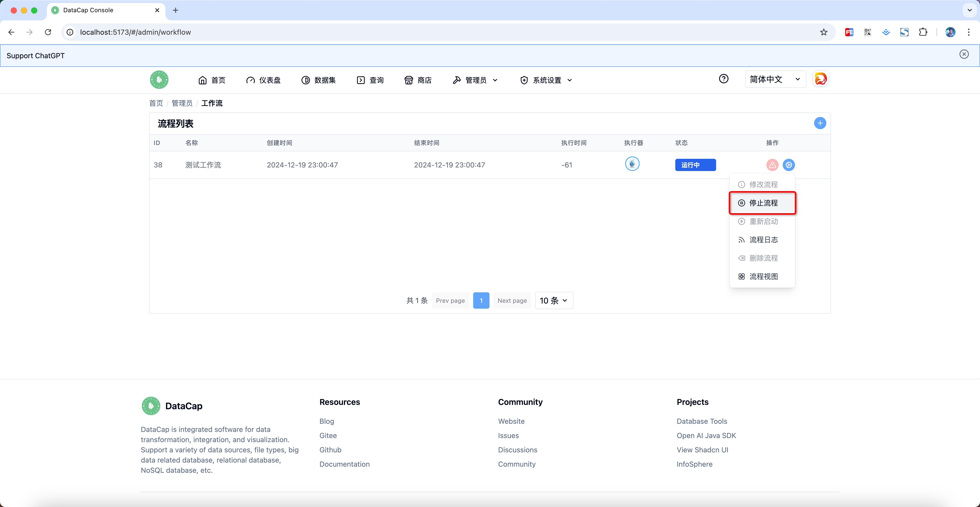Open 流程日志 workflow logs

(762, 240)
